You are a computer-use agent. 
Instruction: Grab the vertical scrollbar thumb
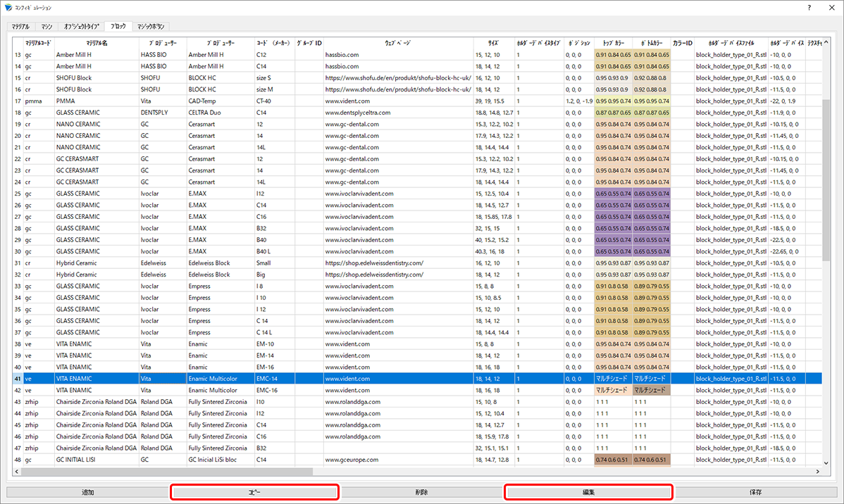[x=826, y=180]
